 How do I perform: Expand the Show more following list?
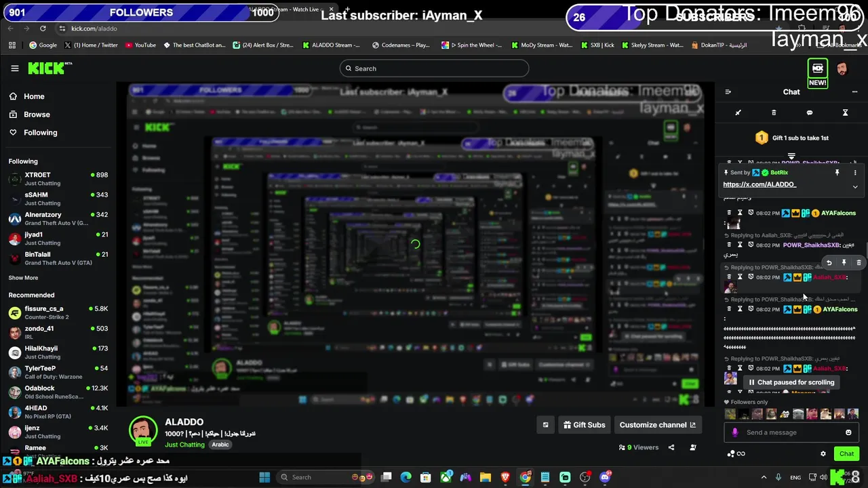23,278
